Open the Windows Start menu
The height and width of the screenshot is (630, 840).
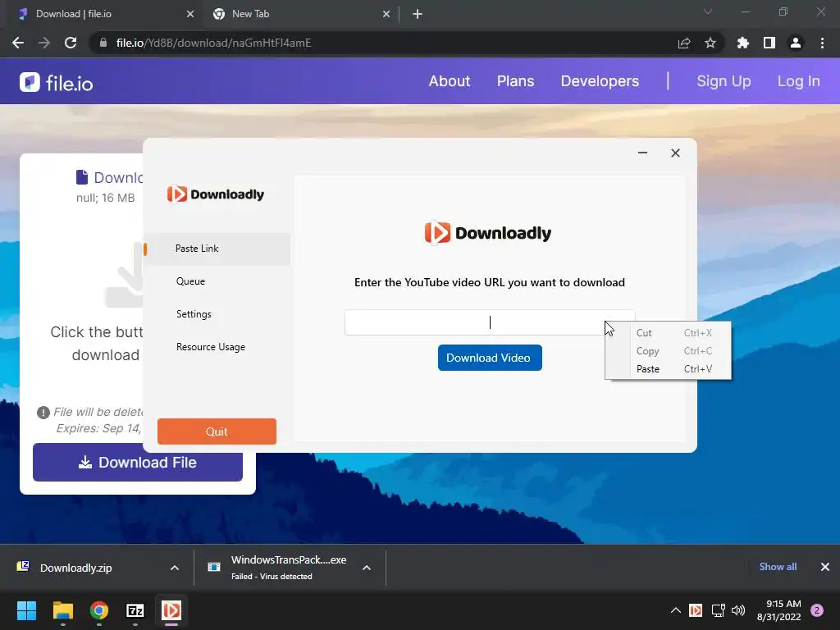pos(27,610)
